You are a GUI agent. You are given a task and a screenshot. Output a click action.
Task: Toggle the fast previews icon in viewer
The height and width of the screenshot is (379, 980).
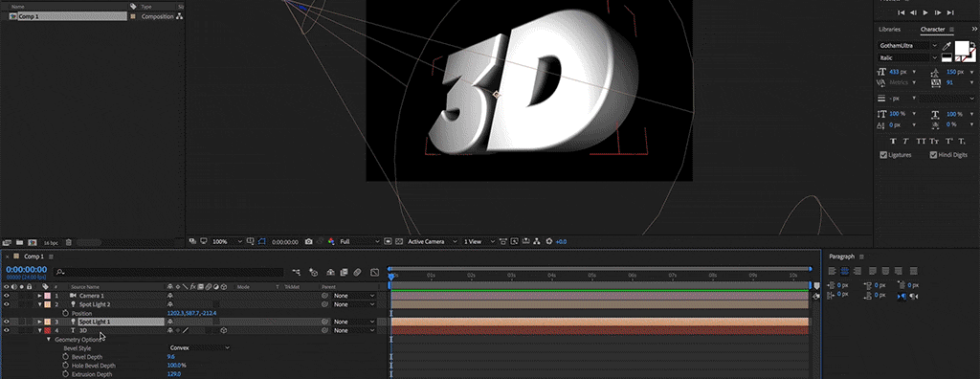click(x=514, y=241)
